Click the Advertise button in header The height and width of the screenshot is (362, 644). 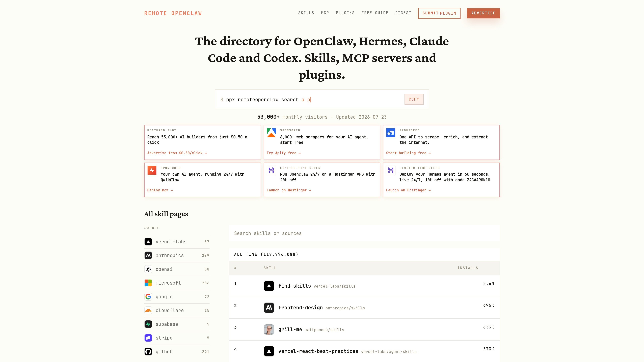click(483, 13)
